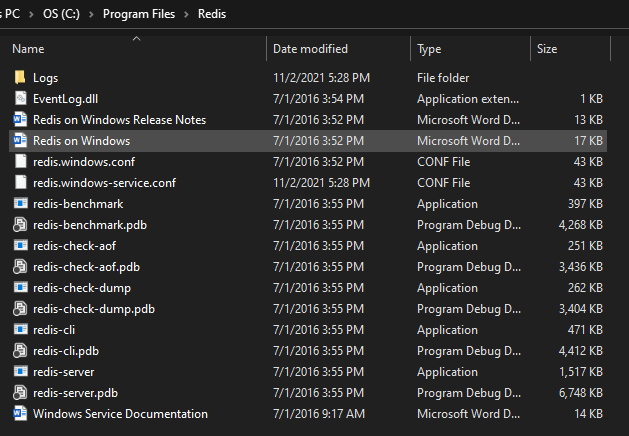Click the 471 KB size value
Image resolution: width=629 pixels, height=436 pixels.
[585, 330]
